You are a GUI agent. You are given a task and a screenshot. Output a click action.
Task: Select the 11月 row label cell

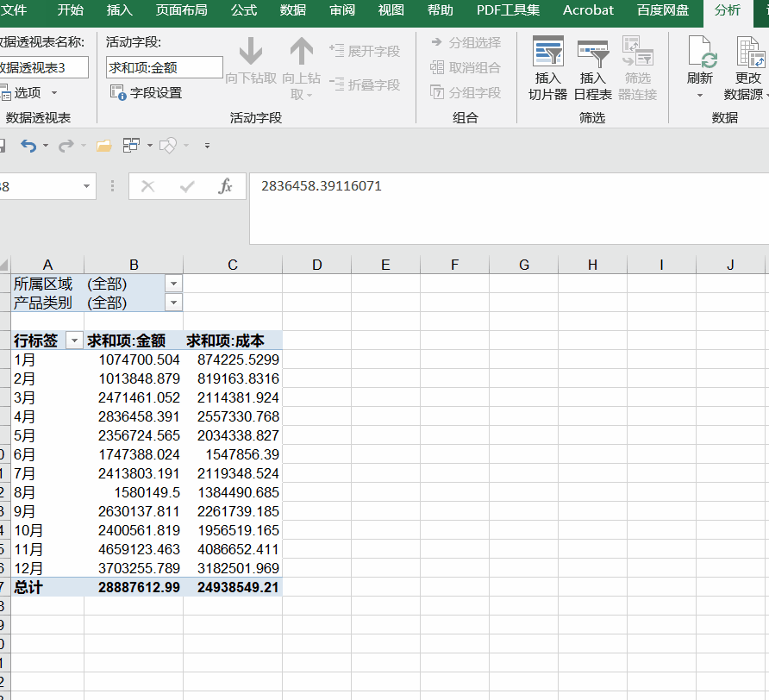click(x=47, y=549)
